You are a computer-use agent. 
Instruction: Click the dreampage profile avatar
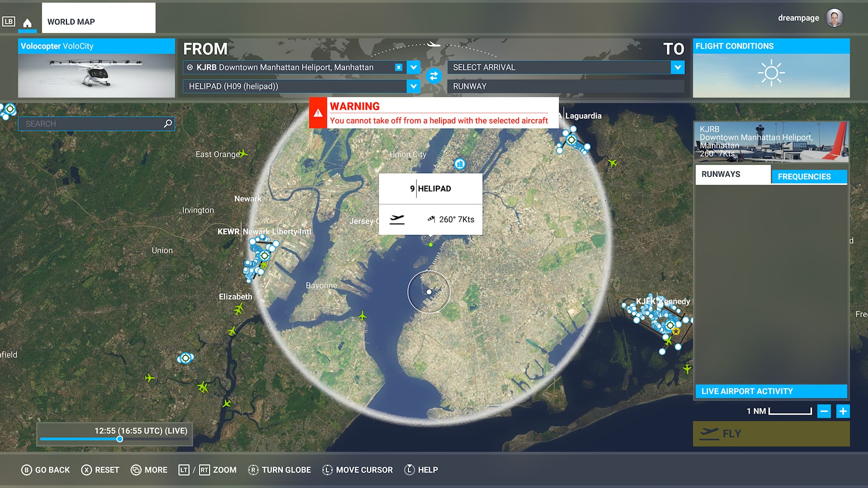834,18
